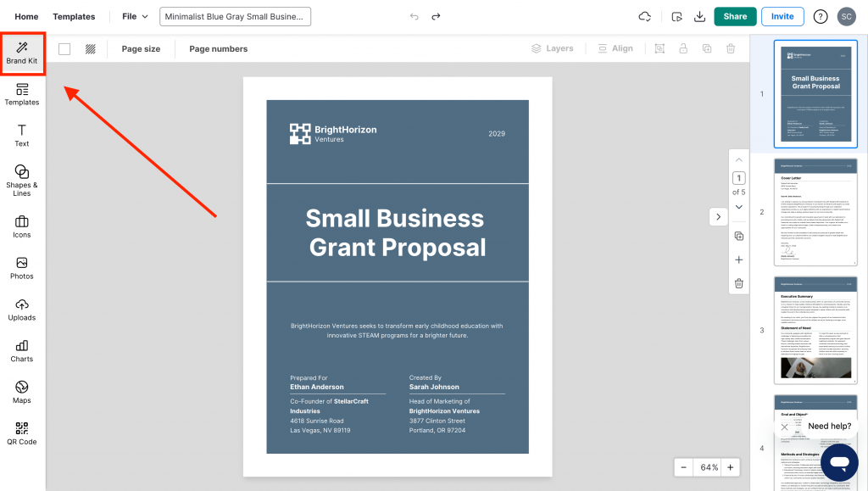Viewport: 868px width, 491px height.
Task: Click the Invite button
Action: tap(782, 17)
